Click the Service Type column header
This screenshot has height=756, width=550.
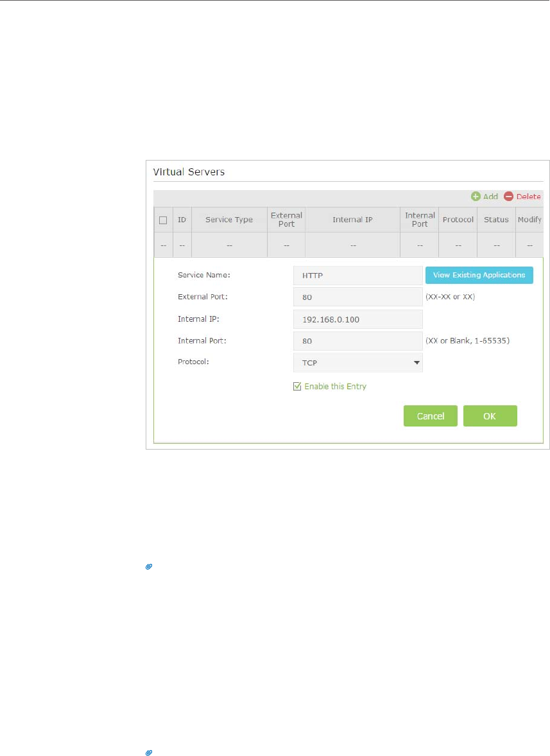coord(229,220)
